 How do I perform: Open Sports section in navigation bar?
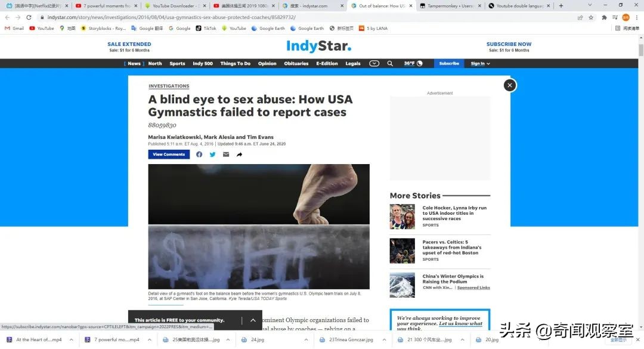coord(178,64)
